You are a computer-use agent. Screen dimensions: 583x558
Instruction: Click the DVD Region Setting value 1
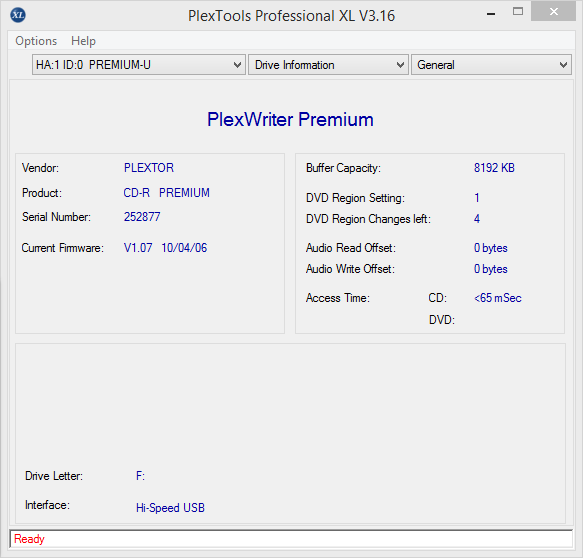(x=477, y=198)
